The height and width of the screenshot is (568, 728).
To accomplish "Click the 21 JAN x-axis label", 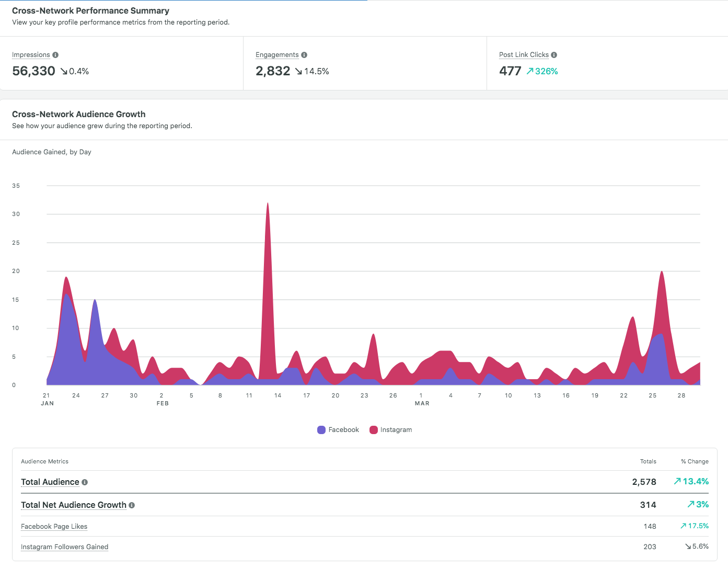I will click(x=47, y=400).
